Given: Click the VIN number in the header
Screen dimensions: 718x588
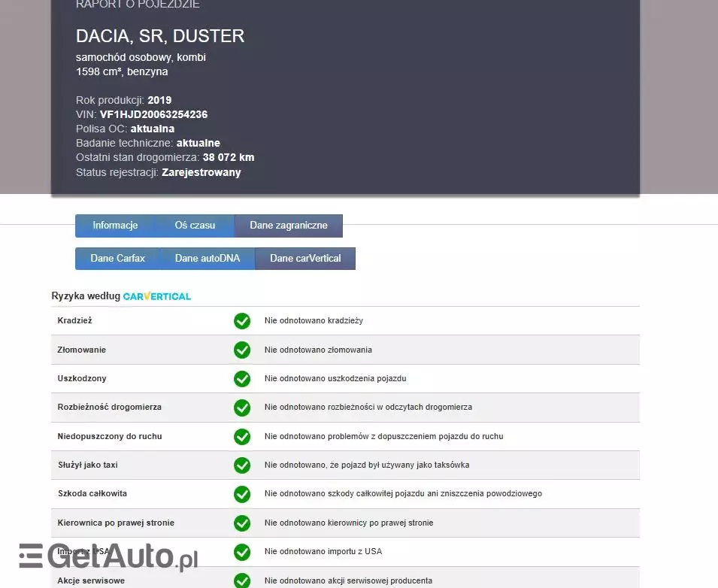Looking at the screenshot, I should coord(153,114).
